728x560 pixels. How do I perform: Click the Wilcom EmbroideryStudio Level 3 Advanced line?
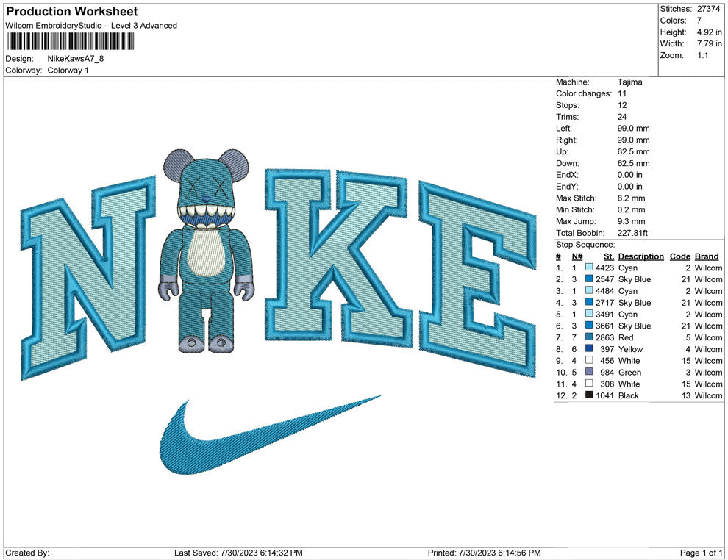(91, 26)
